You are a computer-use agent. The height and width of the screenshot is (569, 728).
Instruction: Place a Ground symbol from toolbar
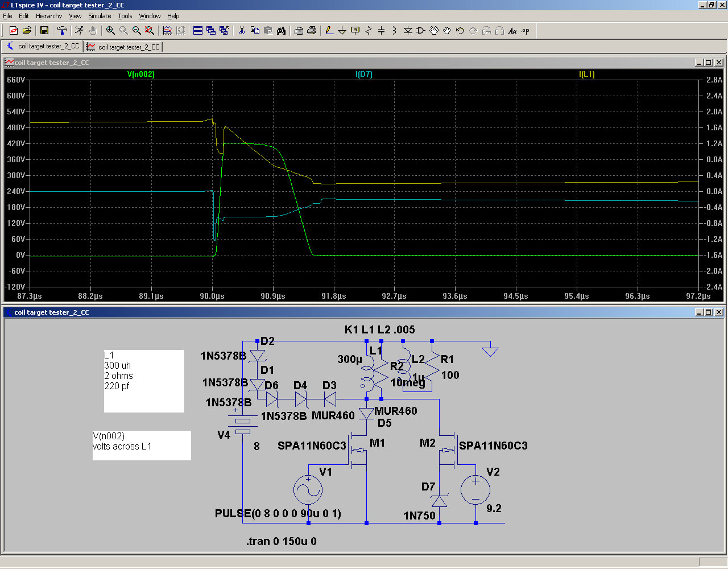click(x=342, y=31)
